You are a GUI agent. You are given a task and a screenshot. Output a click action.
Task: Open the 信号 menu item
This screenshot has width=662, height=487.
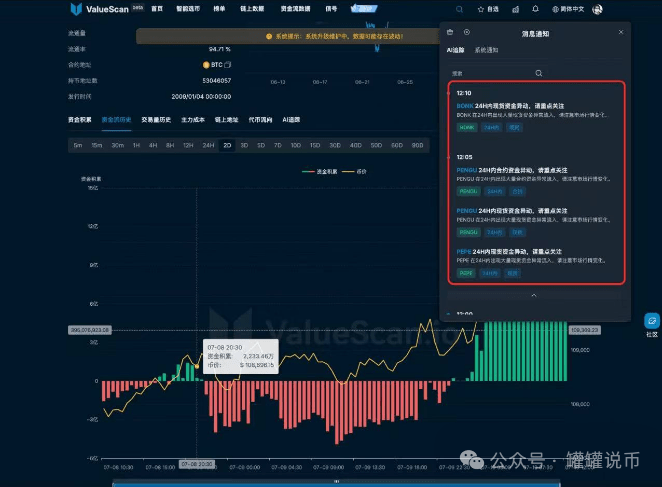pos(331,9)
